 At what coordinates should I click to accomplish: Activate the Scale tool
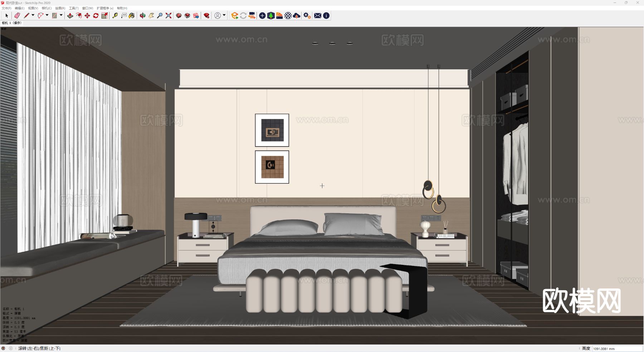104,15
